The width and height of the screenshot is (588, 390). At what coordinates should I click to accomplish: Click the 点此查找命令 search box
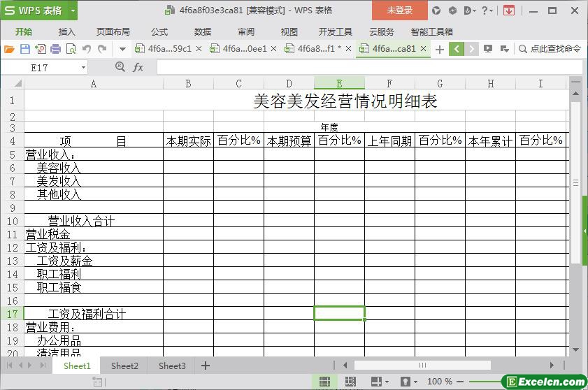pyautogui.click(x=550, y=49)
